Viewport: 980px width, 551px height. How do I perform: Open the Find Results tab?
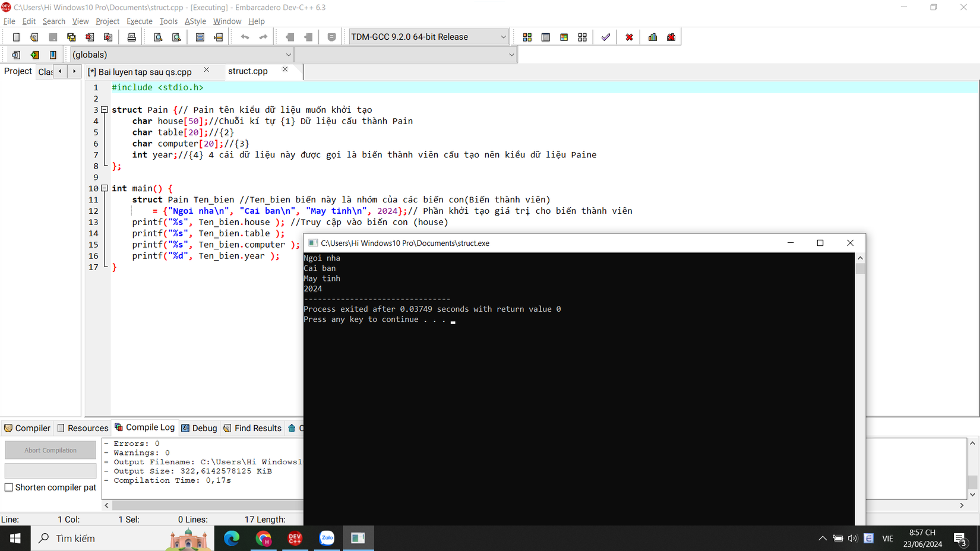click(x=252, y=428)
